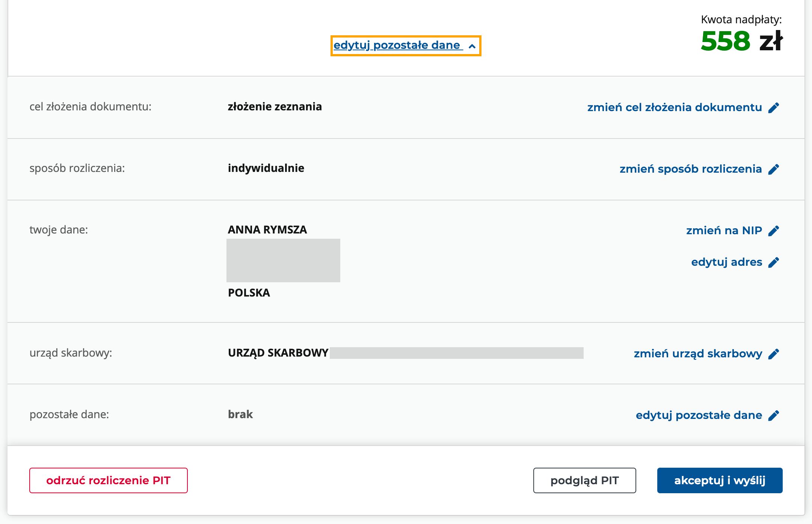This screenshot has width=812, height=524.
Task: Open zmień sposób rozliczenia link
Action: pos(690,169)
